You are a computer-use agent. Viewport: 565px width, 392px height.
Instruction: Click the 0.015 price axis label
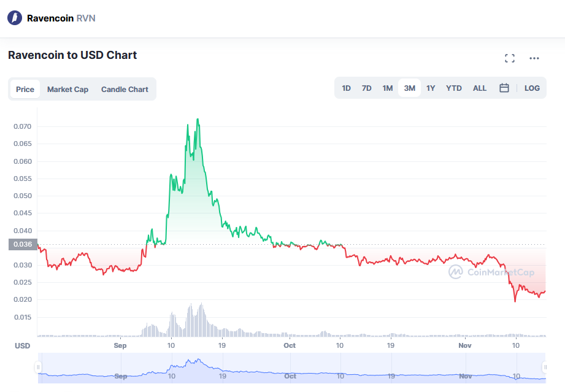[22, 317]
